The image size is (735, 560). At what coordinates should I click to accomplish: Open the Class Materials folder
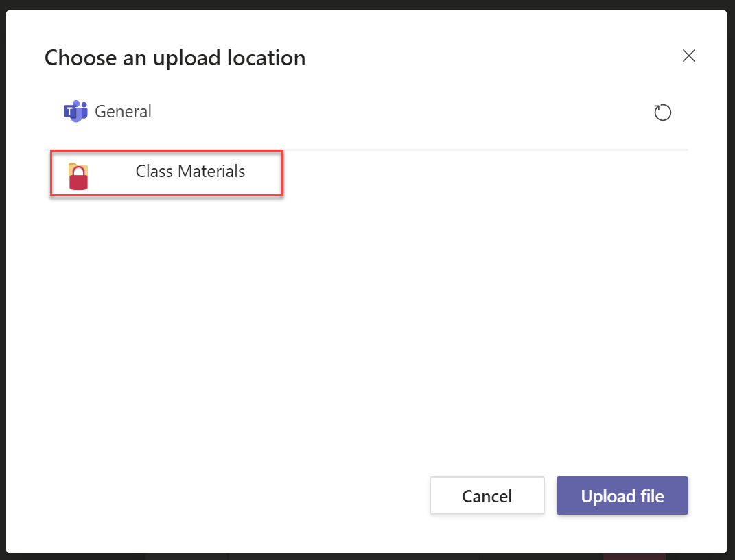pos(190,172)
